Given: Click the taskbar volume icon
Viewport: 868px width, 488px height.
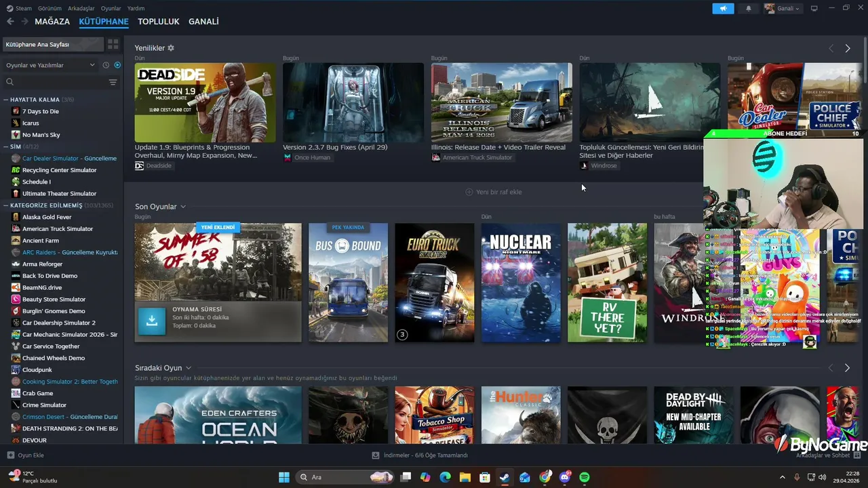Looking at the screenshot, I should 823,477.
